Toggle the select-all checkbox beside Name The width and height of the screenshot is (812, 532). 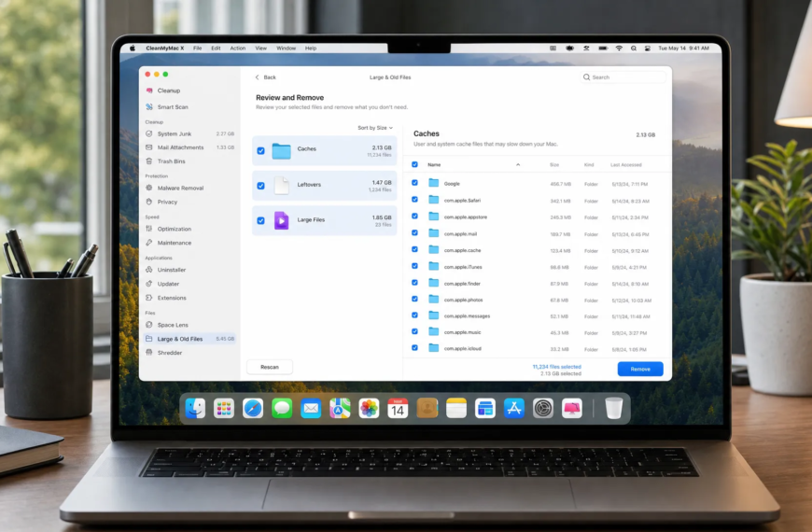(414, 164)
